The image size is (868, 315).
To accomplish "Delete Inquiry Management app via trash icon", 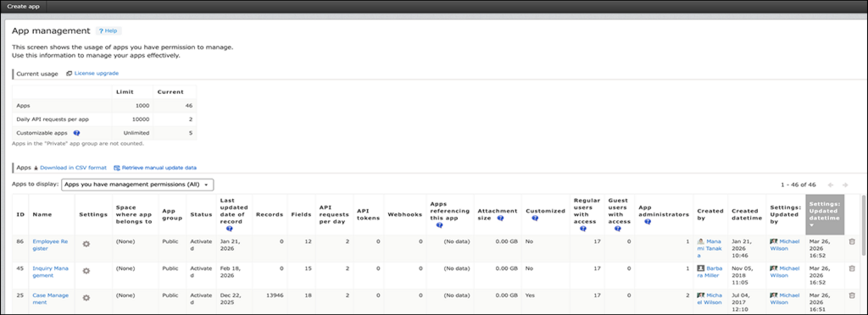I will [x=852, y=268].
